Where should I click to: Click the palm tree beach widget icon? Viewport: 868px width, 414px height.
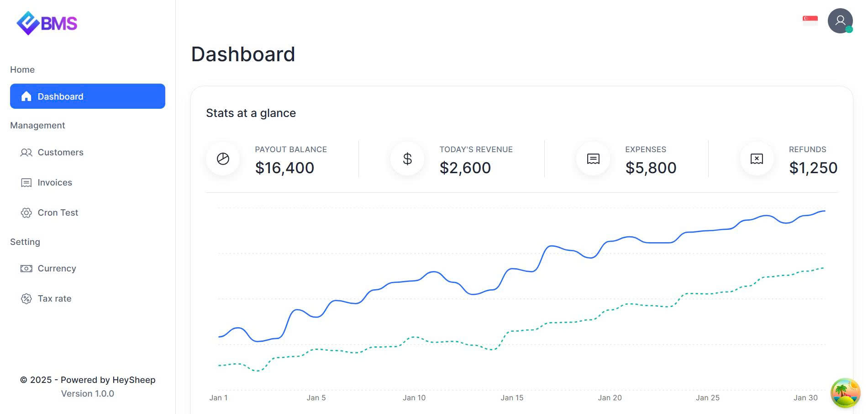click(845, 393)
